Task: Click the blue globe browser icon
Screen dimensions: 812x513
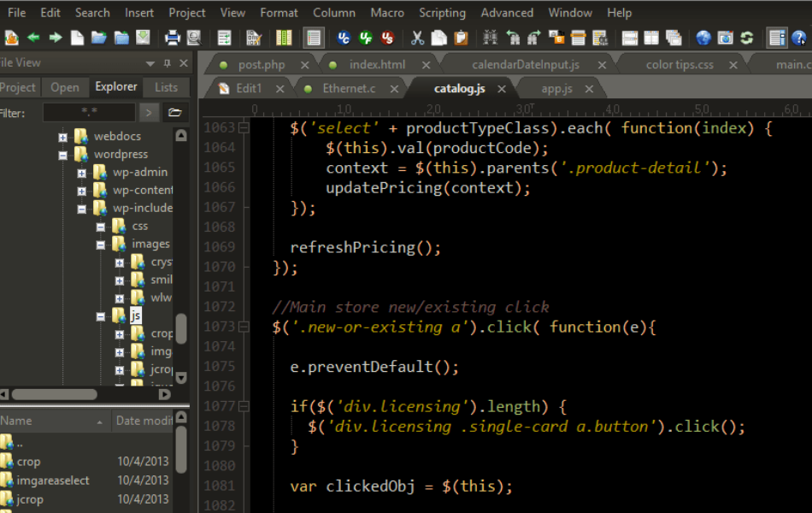Action: (x=703, y=38)
